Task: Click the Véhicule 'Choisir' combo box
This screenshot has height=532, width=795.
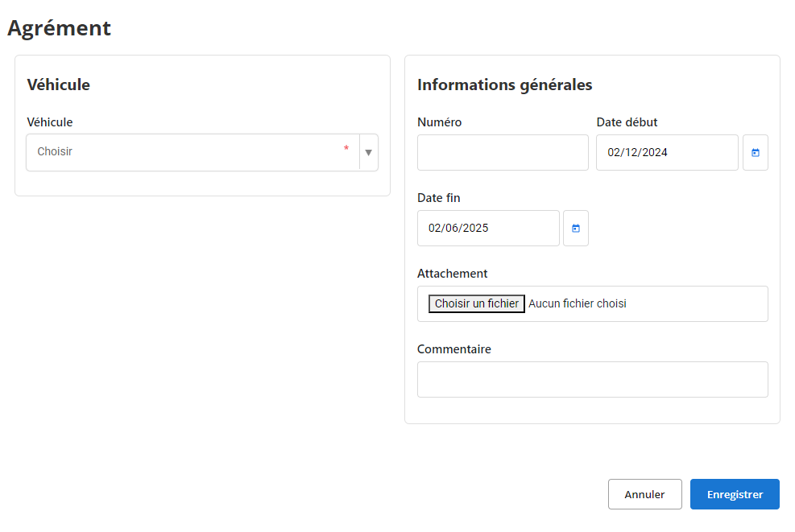Action: click(202, 152)
